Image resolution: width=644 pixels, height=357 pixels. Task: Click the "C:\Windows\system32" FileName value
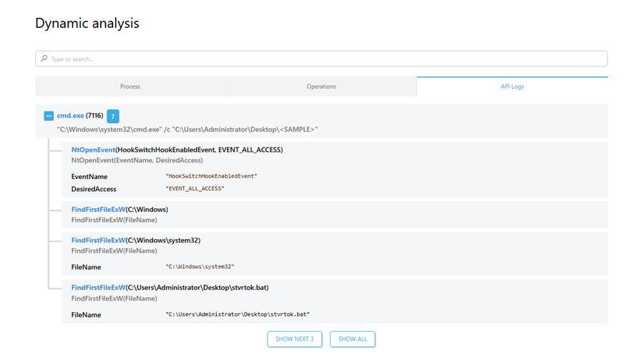[x=200, y=267]
